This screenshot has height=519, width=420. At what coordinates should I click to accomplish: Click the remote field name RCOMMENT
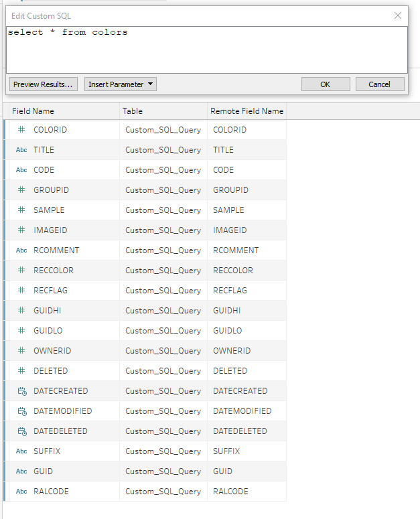(236, 250)
